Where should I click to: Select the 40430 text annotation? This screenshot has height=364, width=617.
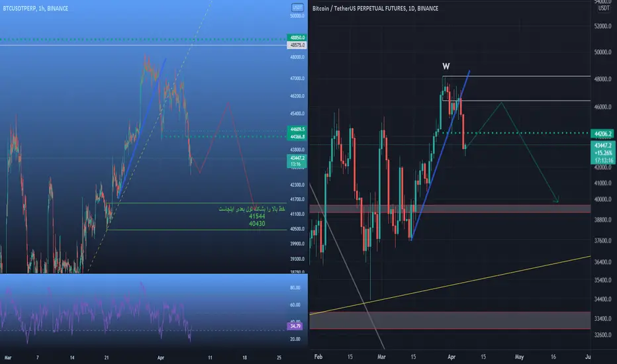(257, 224)
